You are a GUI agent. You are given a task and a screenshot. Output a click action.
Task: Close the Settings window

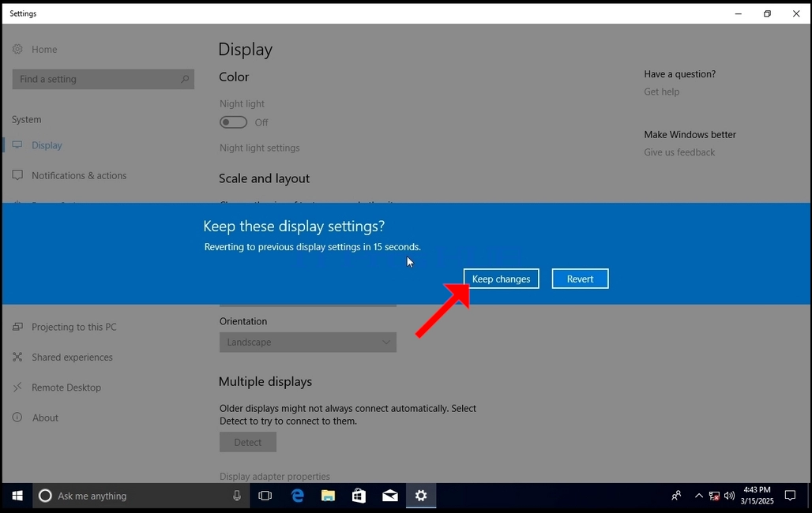(x=796, y=14)
